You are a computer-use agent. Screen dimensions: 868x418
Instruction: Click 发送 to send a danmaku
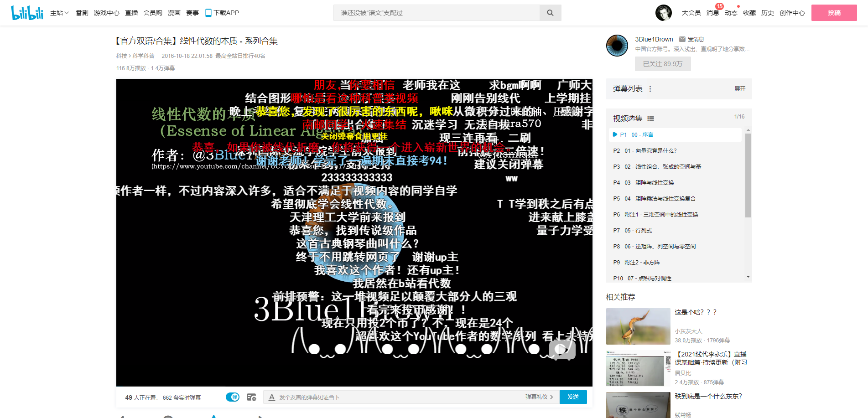tap(573, 397)
